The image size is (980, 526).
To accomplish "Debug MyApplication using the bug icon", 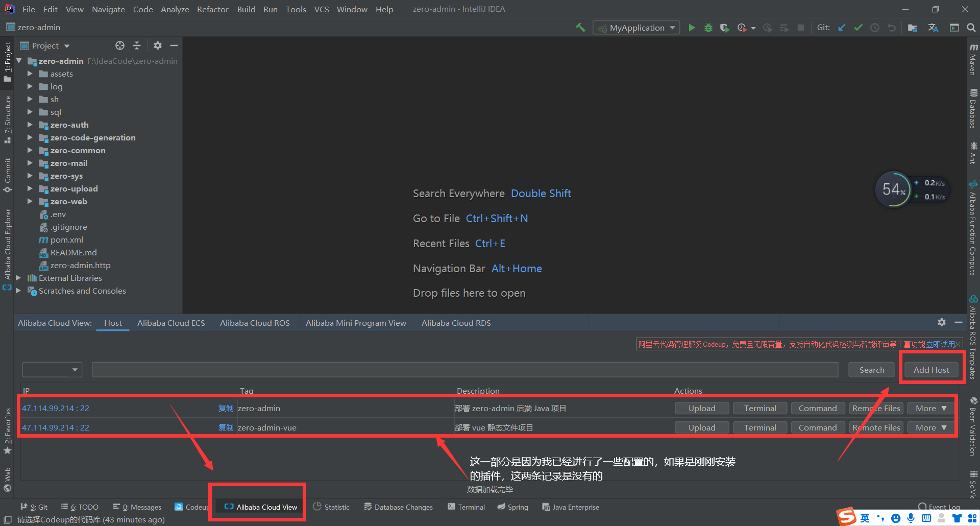I will (708, 28).
